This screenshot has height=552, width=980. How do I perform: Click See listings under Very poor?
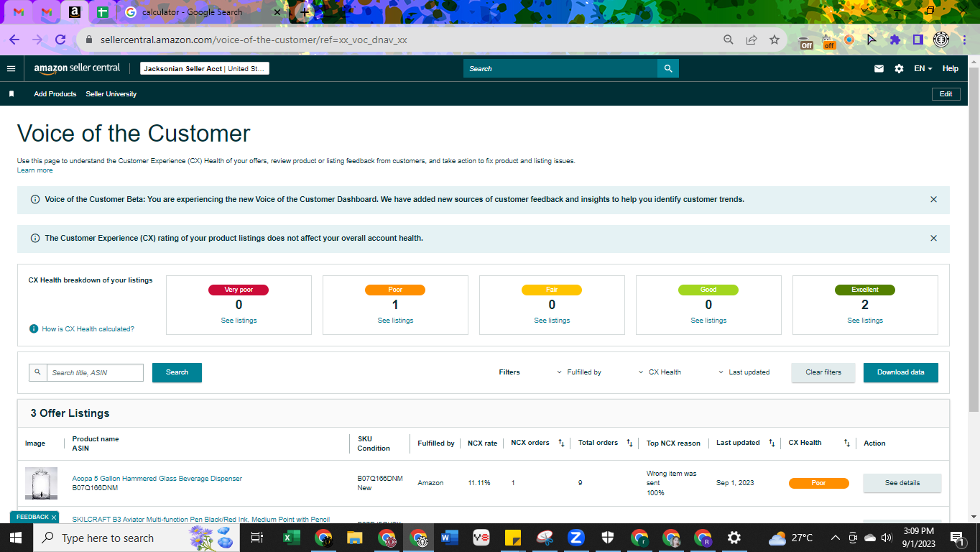tap(239, 321)
